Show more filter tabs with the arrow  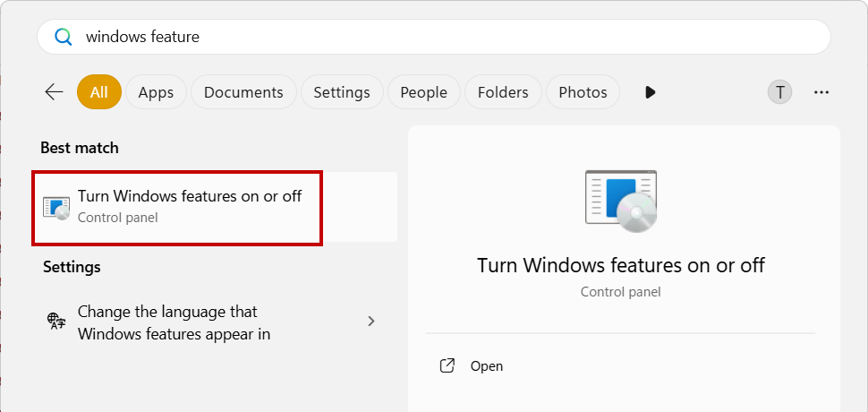click(651, 92)
